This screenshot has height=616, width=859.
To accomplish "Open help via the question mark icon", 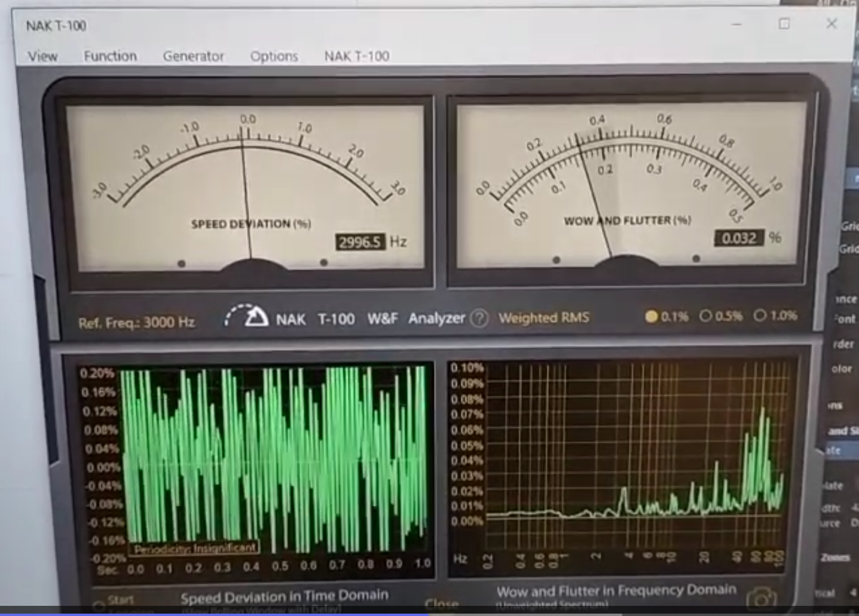I will click(479, 318).
